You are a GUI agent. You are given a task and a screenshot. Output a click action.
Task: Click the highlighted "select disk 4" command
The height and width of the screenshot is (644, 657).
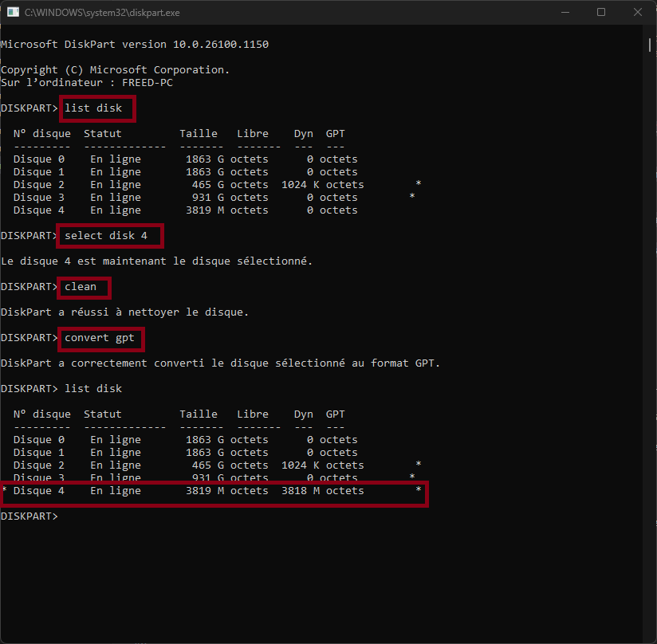coord(108,236)
